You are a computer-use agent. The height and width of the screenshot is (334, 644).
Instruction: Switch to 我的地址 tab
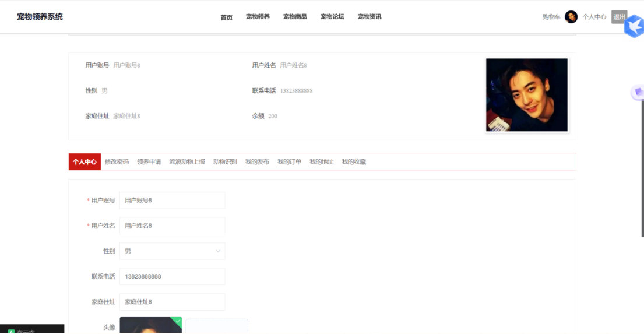322,162
